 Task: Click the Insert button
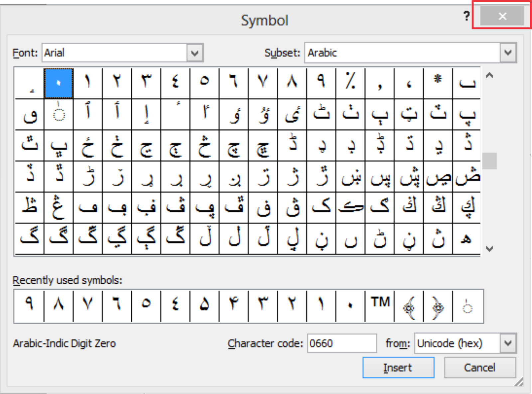(x=398, y=367)
